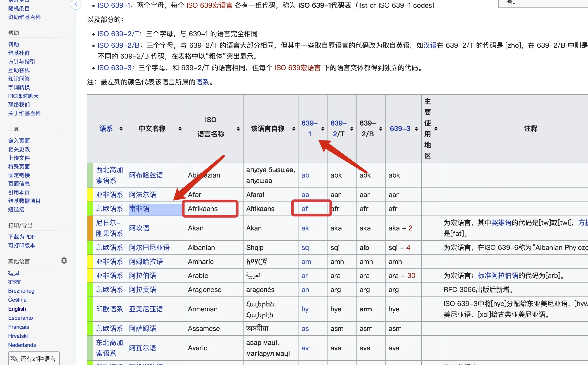This screenshot has height=365, width=588.
Task: Open the 标准阿拉伯语 link in notes column
Action: (498, 275)
